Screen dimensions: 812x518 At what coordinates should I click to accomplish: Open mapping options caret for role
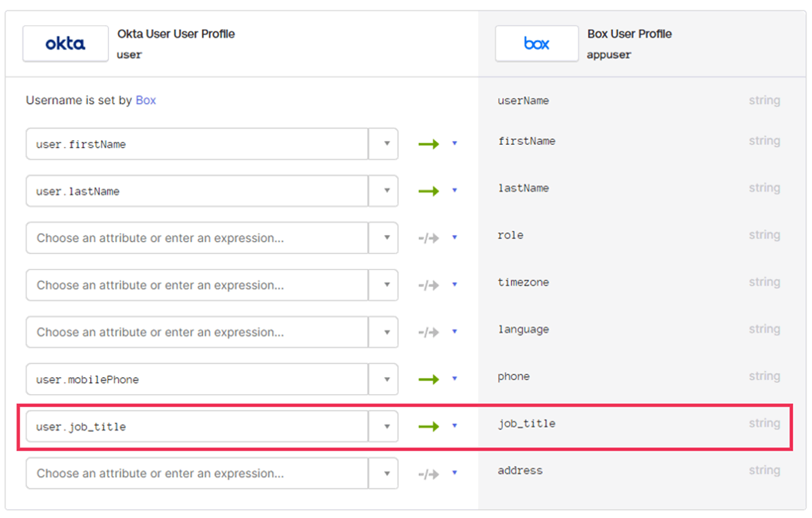pyautogui.click(x=454, y=238)
